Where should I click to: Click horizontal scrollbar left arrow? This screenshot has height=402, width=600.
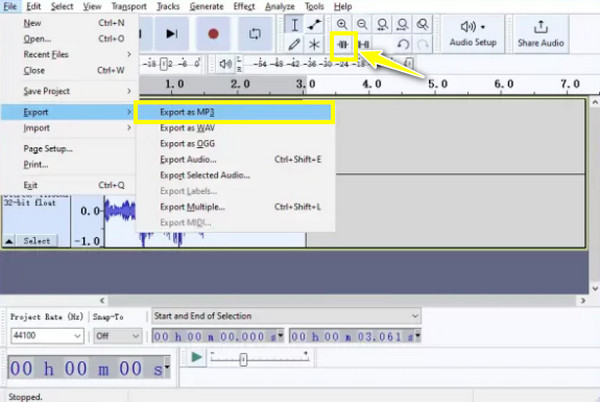102,301
